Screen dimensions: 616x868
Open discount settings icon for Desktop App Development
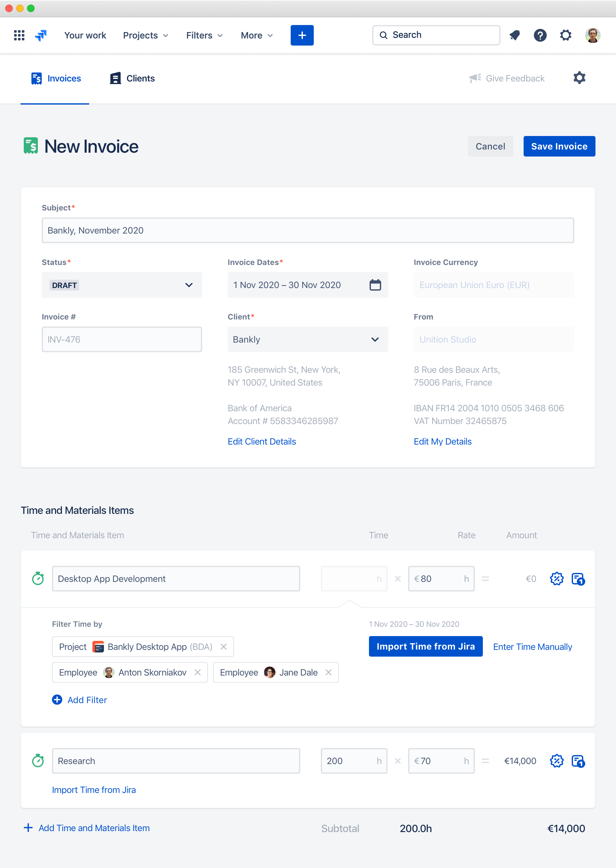[x=556, y=579]
